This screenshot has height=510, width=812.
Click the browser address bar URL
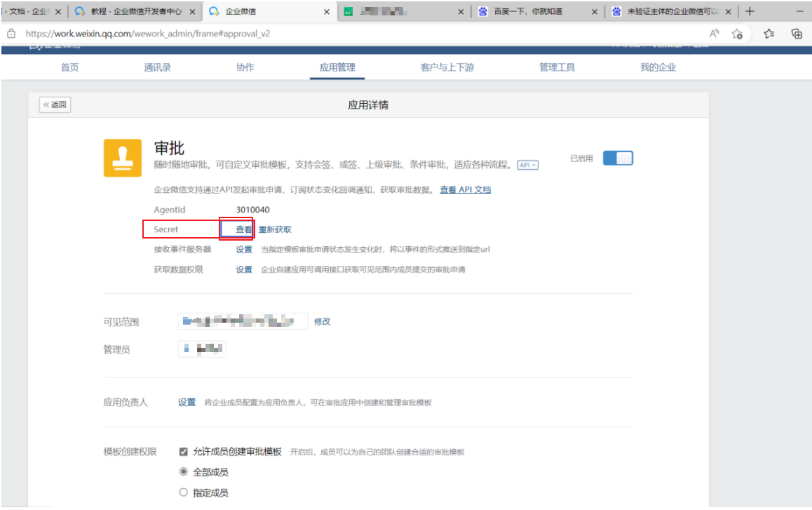click(x=147, y=34)
